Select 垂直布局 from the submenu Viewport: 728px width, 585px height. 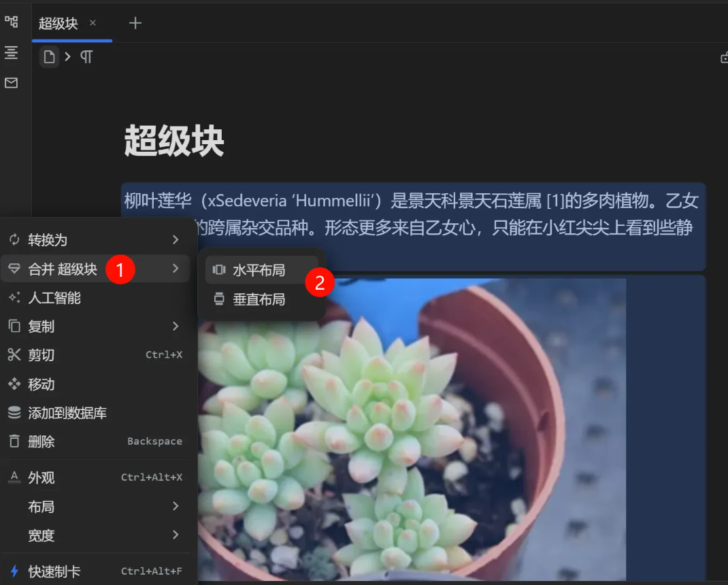coord(261,299)
